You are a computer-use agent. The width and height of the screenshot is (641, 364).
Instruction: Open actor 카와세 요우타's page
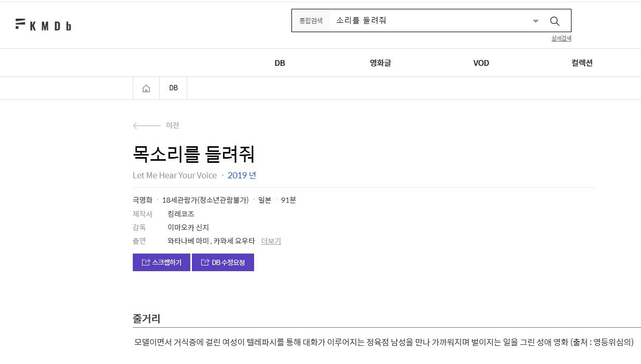234,241
